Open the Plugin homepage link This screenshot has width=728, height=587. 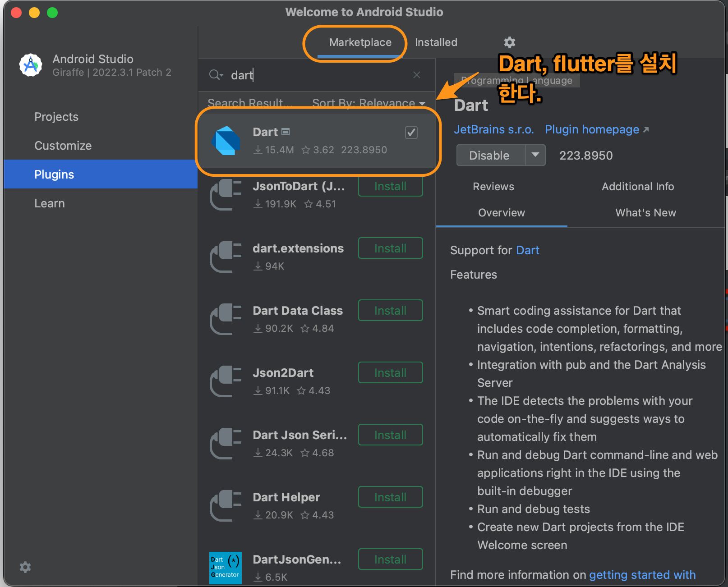click(592, 130)
